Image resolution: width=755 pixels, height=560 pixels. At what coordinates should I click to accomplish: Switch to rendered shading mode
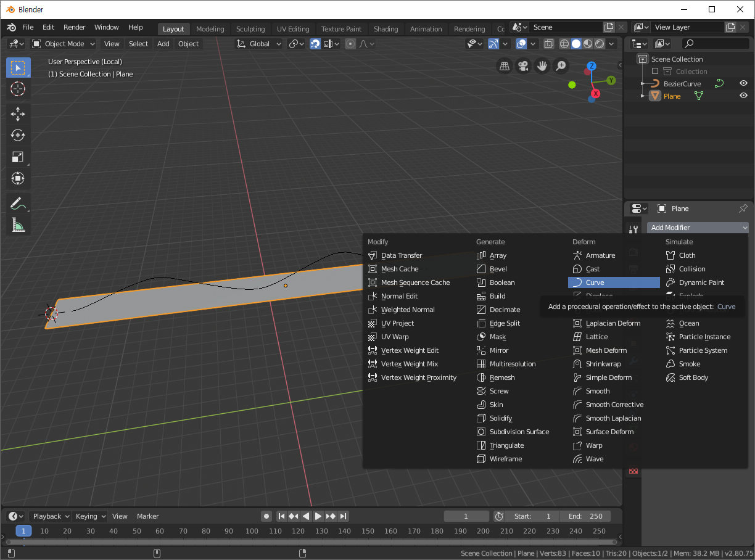pos(600,44)
